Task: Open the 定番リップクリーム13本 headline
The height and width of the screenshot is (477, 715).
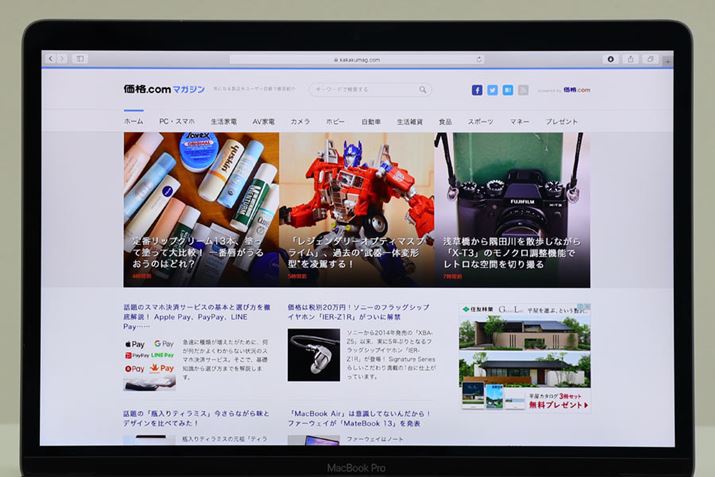Action: 198,253
